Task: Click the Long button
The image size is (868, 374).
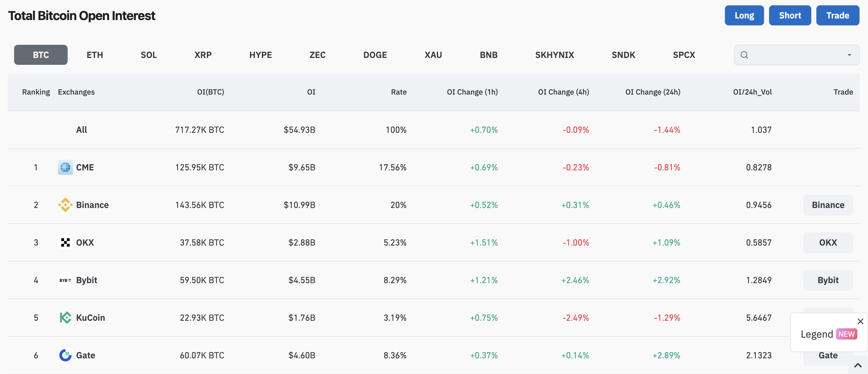Action: [x=744, y=15]
